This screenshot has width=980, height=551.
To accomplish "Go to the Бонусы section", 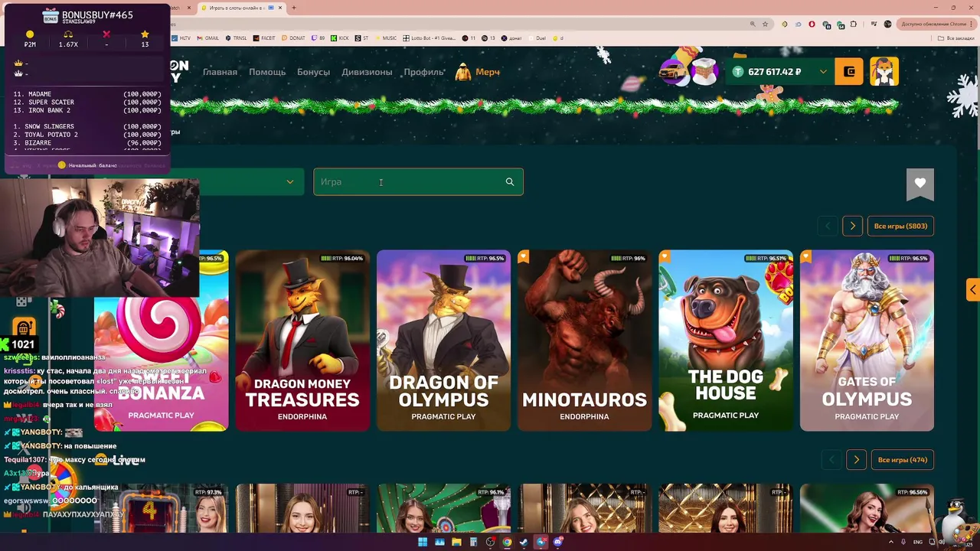I will [313, 72].
